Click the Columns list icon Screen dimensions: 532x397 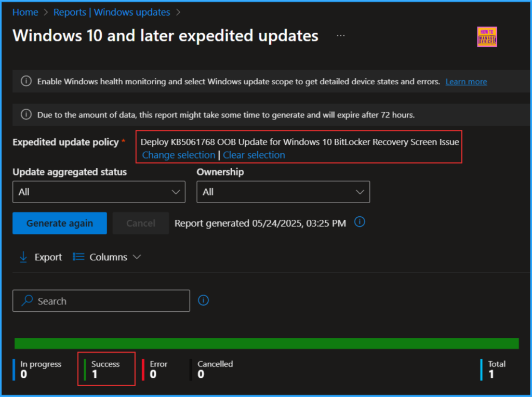pos(78,257)
